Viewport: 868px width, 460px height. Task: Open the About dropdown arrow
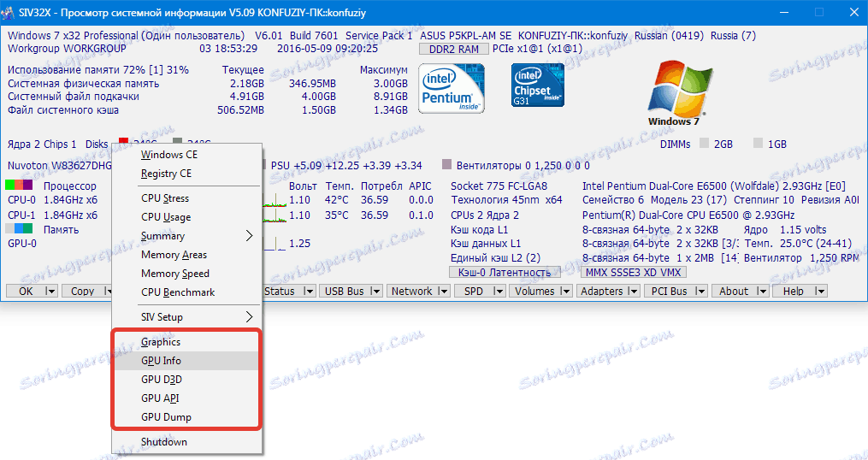tap(762, 292)
